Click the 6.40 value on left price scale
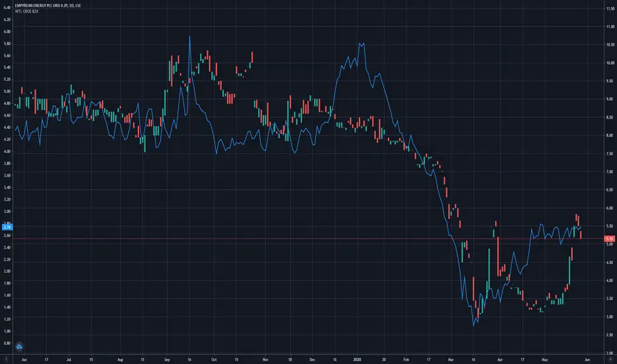The height and width of the screenshot is (364, 617). [x=7, y=7]
